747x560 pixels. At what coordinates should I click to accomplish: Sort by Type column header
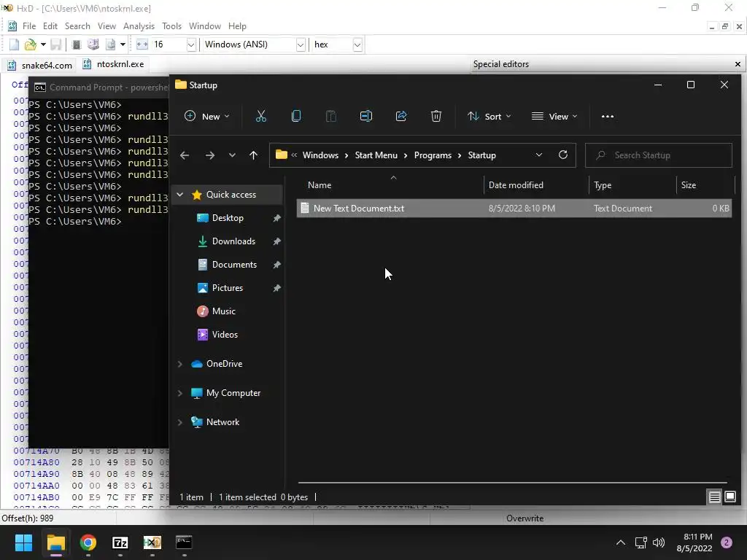(x=632, y=185)
